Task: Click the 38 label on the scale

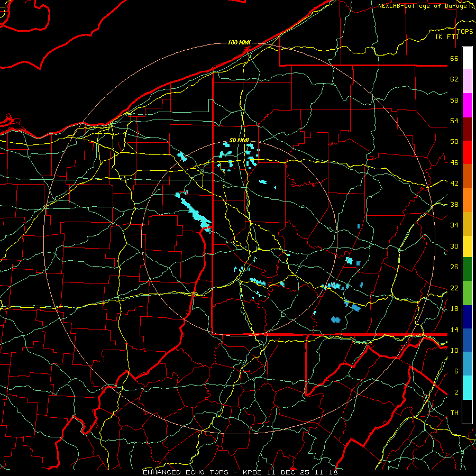Action: click(x=454, y=205)
